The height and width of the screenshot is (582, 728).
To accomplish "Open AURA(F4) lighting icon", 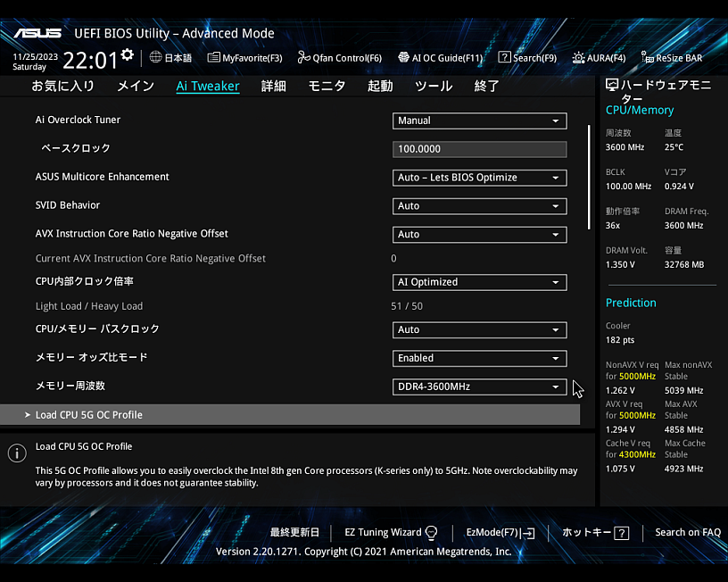I will pos(578,58).
